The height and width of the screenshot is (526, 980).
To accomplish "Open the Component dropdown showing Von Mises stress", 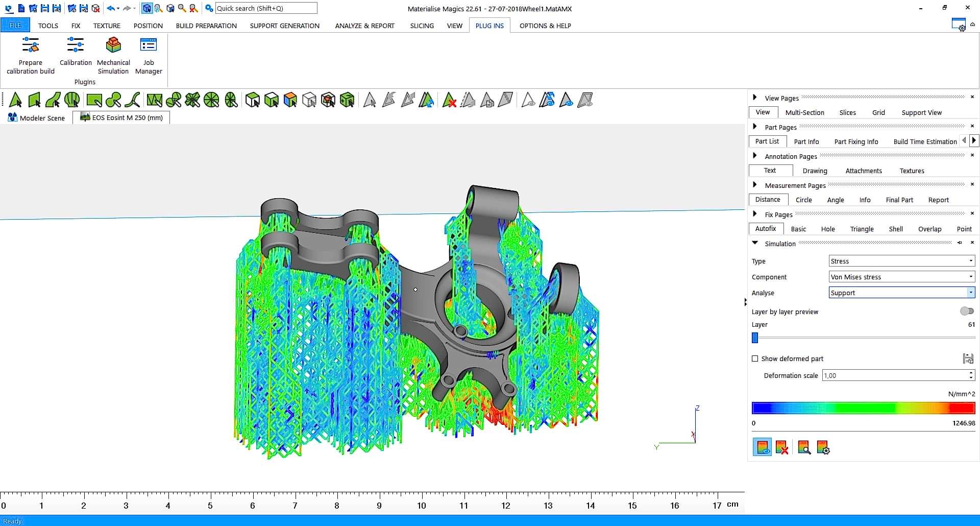I will click(901, 277).
